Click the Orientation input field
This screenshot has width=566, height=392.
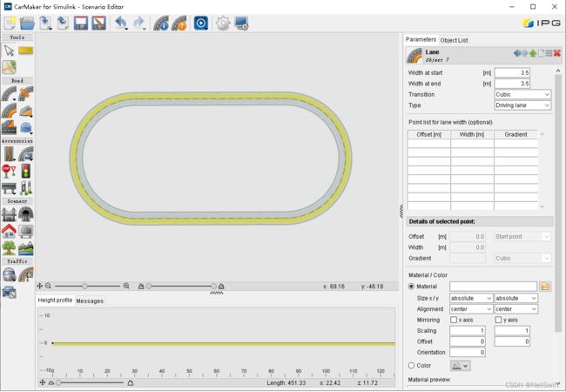click(468, 352)
